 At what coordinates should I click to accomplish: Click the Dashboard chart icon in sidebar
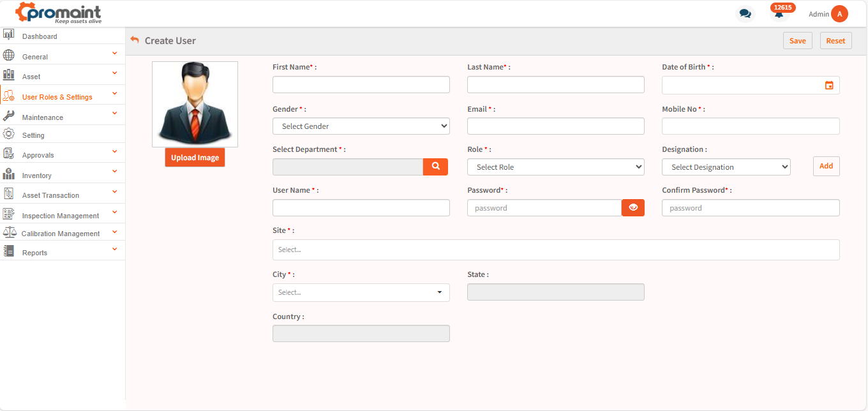(9, 34)
